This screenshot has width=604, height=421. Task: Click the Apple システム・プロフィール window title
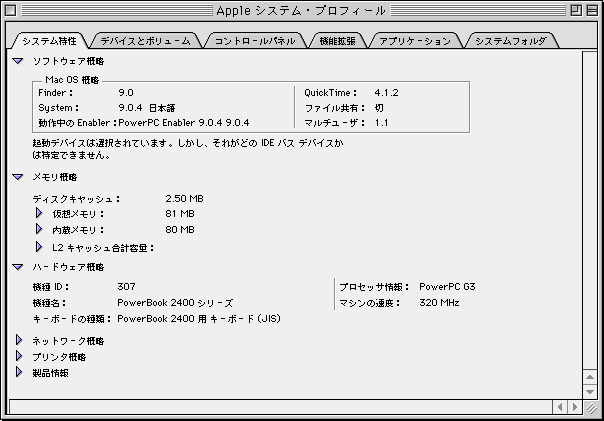(x=301, y=10)
